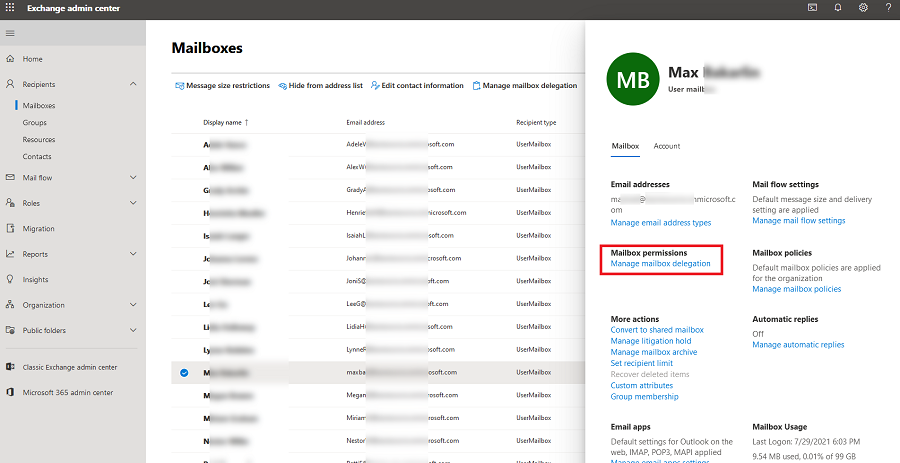Click the Hide from address list icon
This screenshot has height=463, width=900.
(x=282, y=85)
